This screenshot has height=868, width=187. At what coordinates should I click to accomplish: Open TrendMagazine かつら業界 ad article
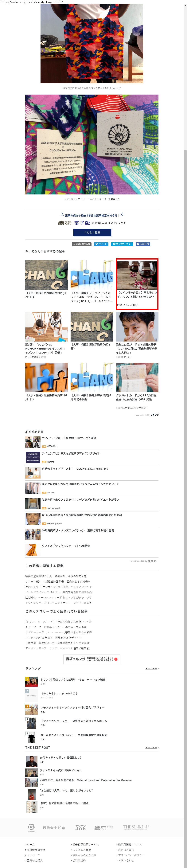click(82, 515)
